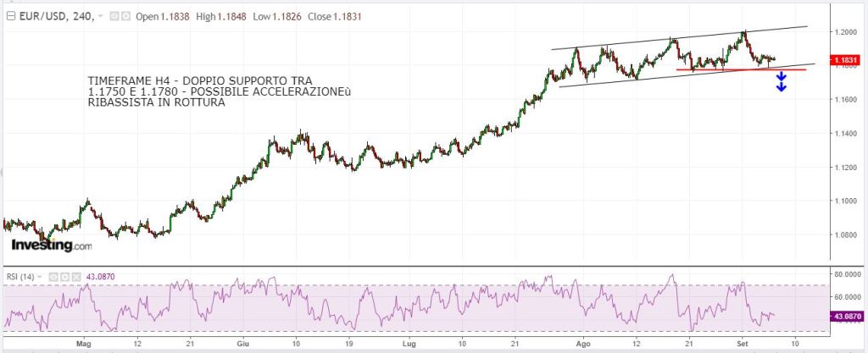868x353 pixels.
Task: Click the 1.2000 level on price scale
Action: tap(843, 32)
